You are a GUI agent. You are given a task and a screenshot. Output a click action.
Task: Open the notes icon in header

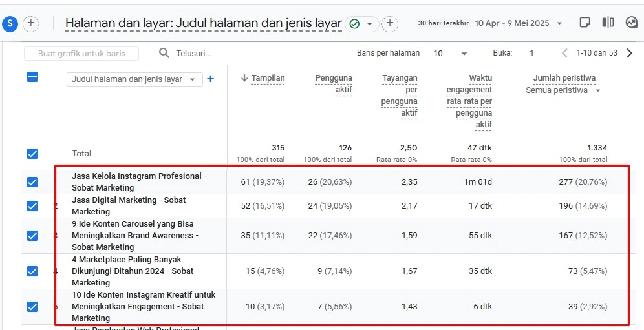coord(585,23)
